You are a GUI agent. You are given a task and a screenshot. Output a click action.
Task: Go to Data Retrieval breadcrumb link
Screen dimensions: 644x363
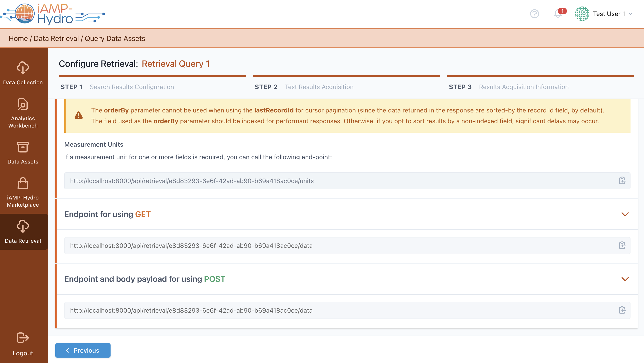(56, 38)
